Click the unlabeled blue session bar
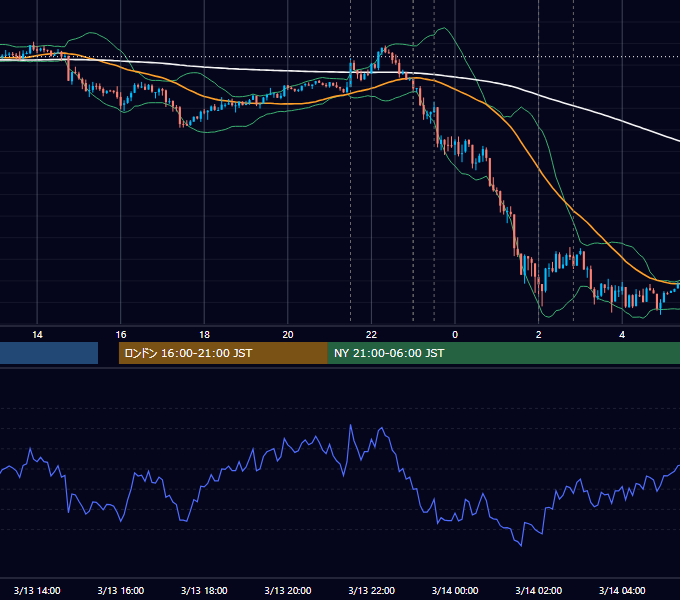 [49, 353]
